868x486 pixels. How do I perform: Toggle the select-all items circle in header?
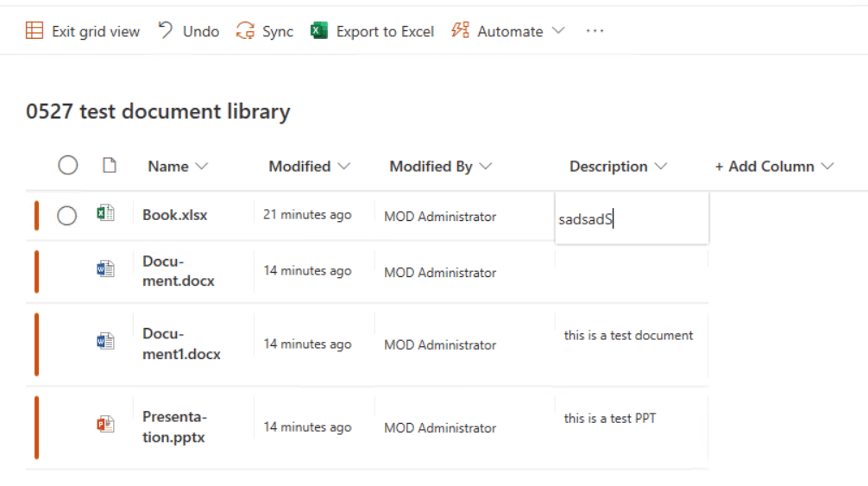(68, 166)
